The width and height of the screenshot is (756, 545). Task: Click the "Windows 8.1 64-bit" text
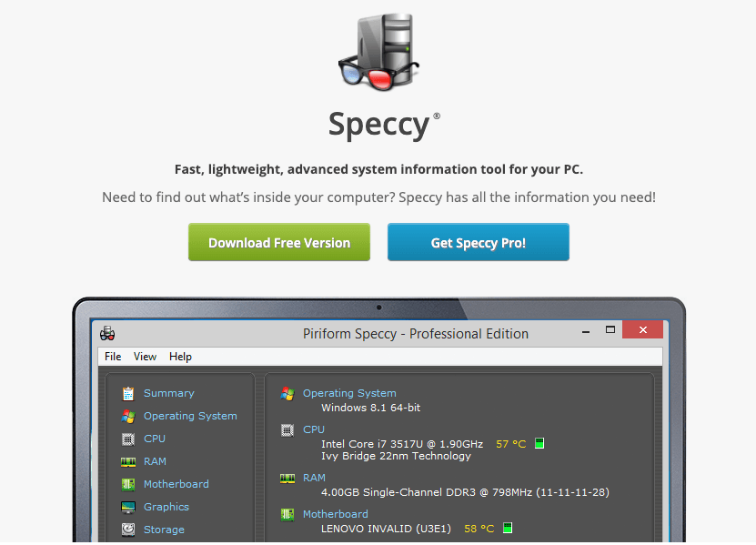(x=371, y=408)
